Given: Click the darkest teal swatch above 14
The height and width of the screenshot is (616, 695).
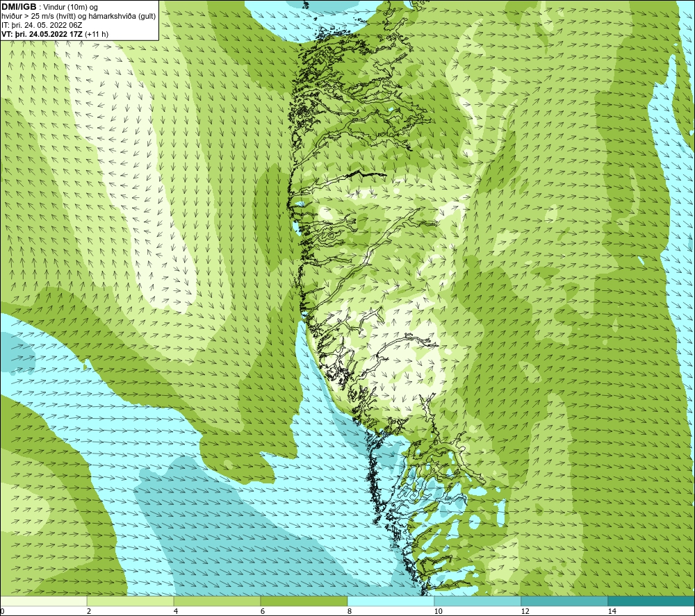Looking at the screenshot, I should coord(652,601).
